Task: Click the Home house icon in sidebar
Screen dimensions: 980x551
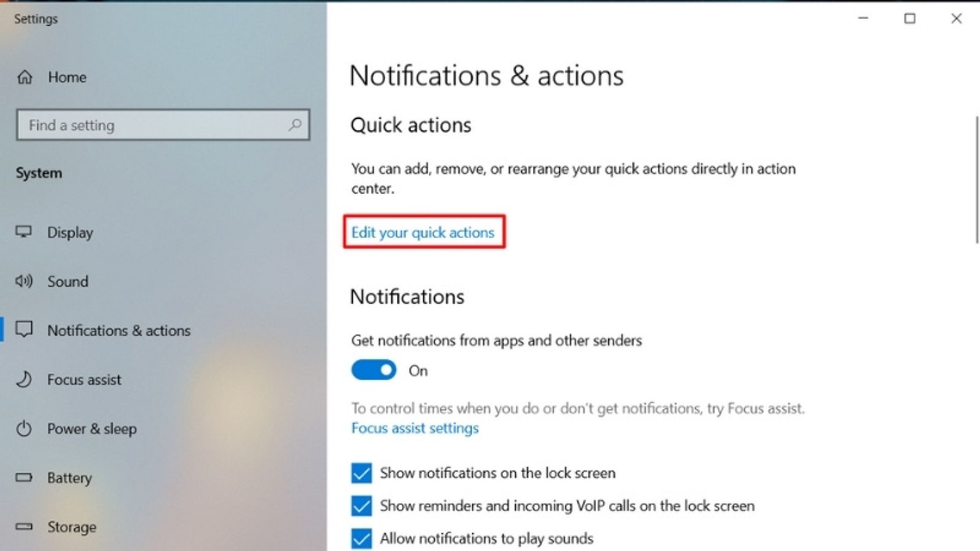Action: click(24, 77)
